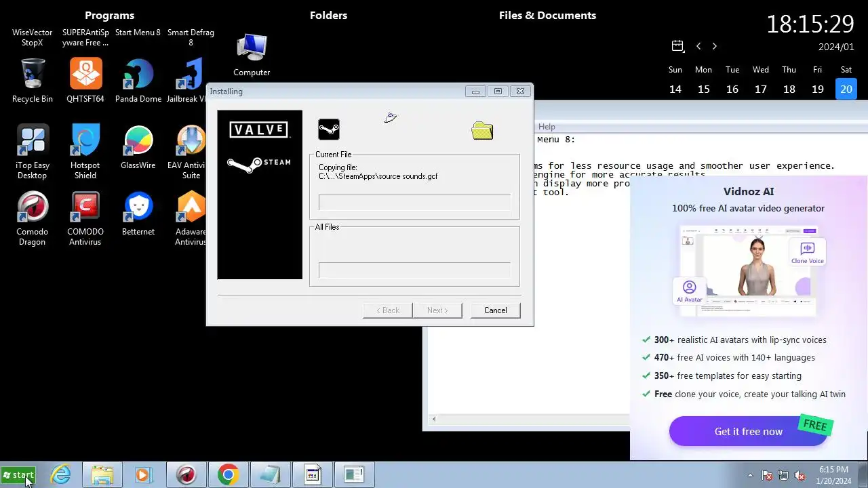The image size is (868, 488).
Task: Launch Windows Media Player from taskbar
Action: pos(144,475)
